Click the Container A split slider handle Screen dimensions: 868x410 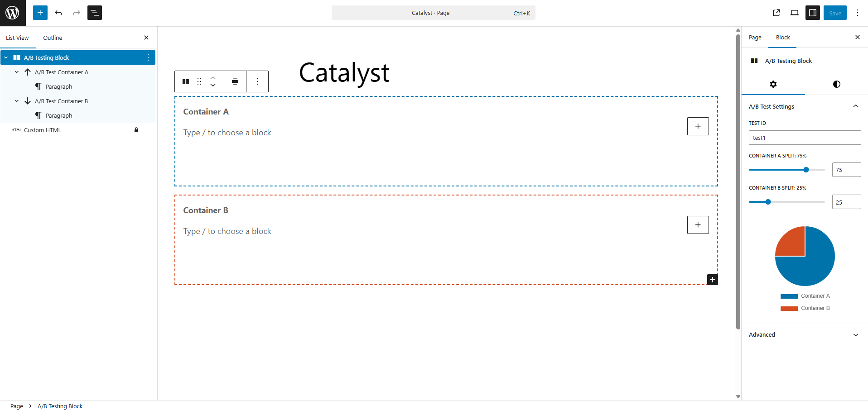point(806,170)
